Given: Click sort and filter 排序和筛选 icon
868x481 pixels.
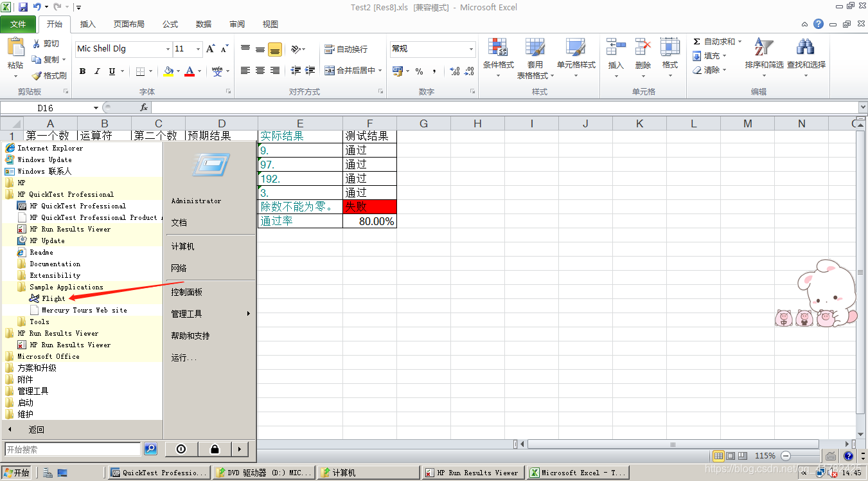Looking at the screenshot, I should tap(763, 48).
